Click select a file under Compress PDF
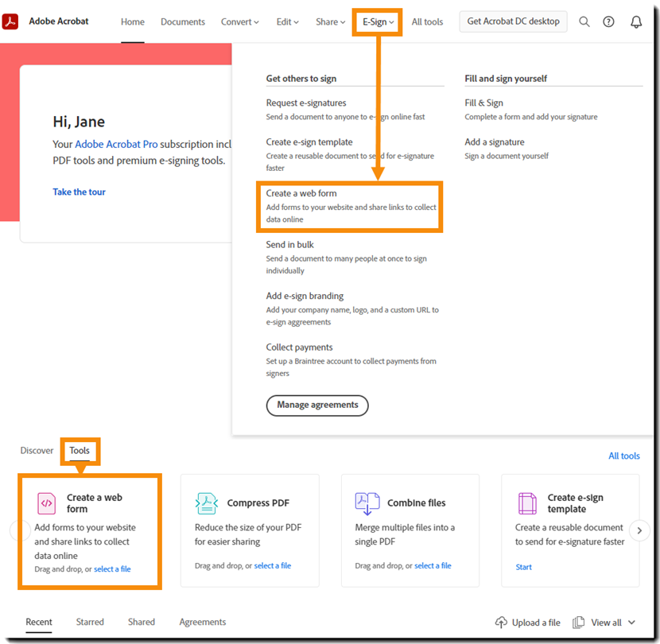660x644 pixels. coord(272,566)
